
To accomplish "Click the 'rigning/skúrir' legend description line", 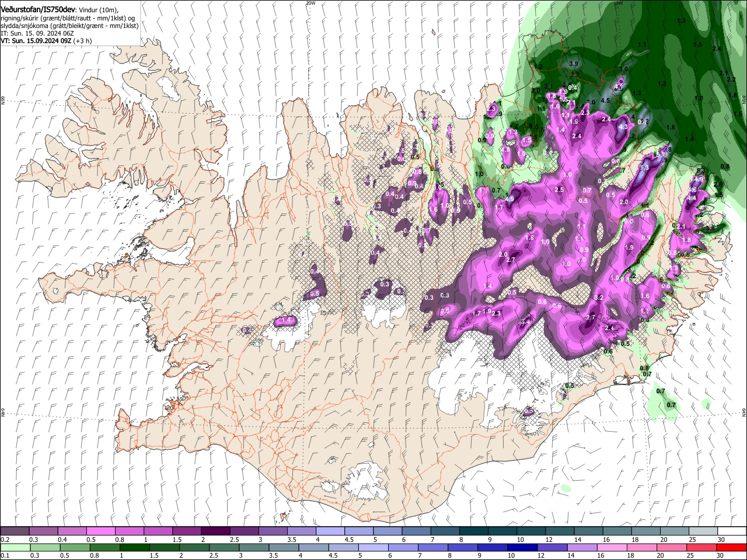I will [x=68, y=18].
